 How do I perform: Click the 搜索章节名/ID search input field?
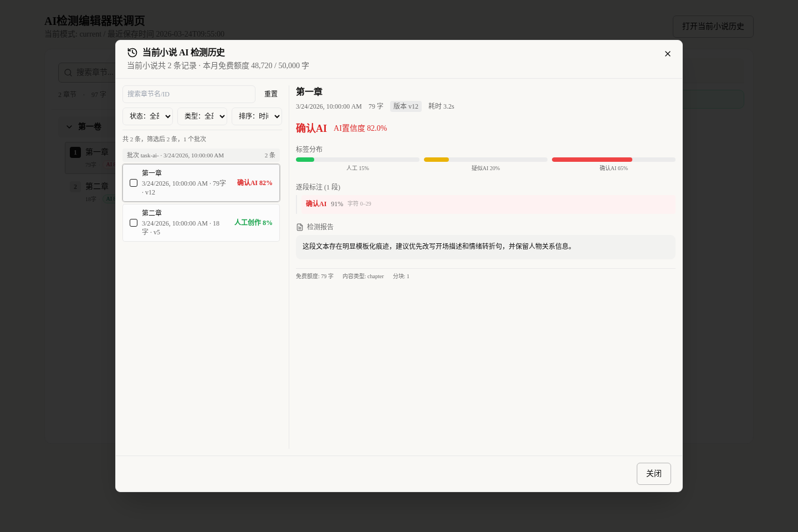point(189,94)
